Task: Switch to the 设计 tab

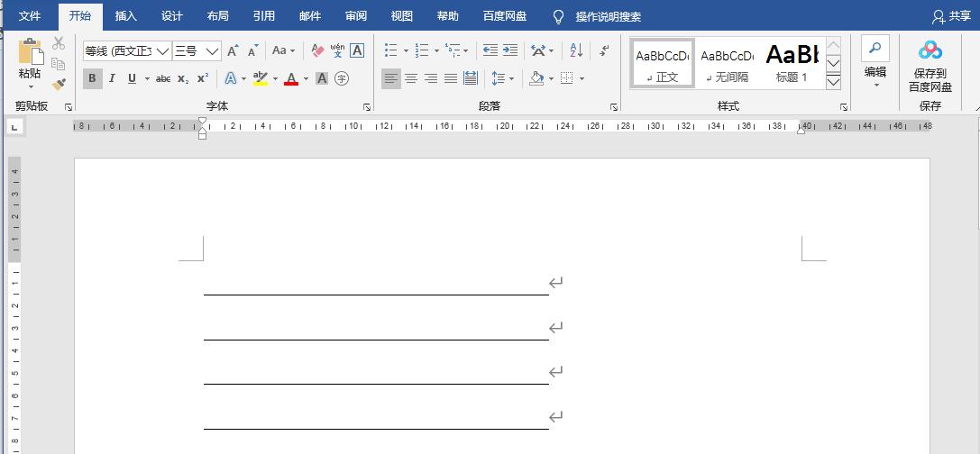Action: click(x=172, y=16)
